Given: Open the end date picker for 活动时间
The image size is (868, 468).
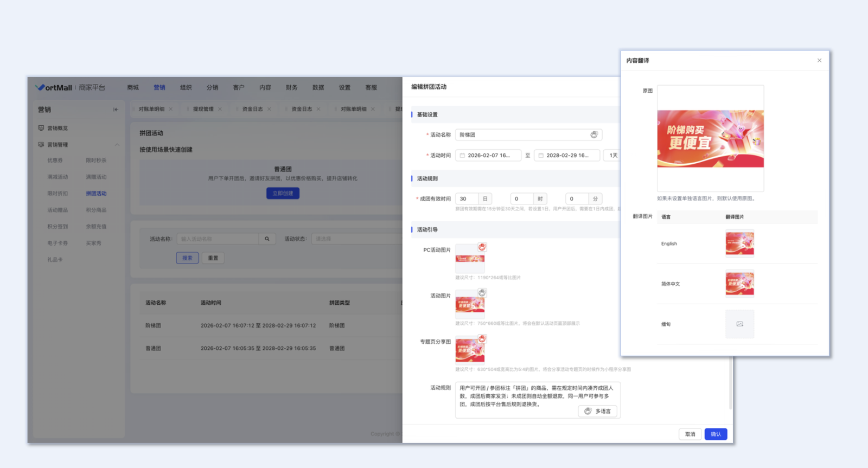Looking at the screenshot, I should pyautogui.click(x=567, y=156).
